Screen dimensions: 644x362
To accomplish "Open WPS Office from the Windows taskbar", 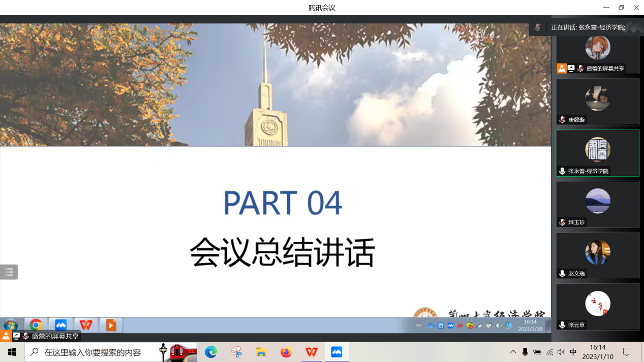I will 312,352.
